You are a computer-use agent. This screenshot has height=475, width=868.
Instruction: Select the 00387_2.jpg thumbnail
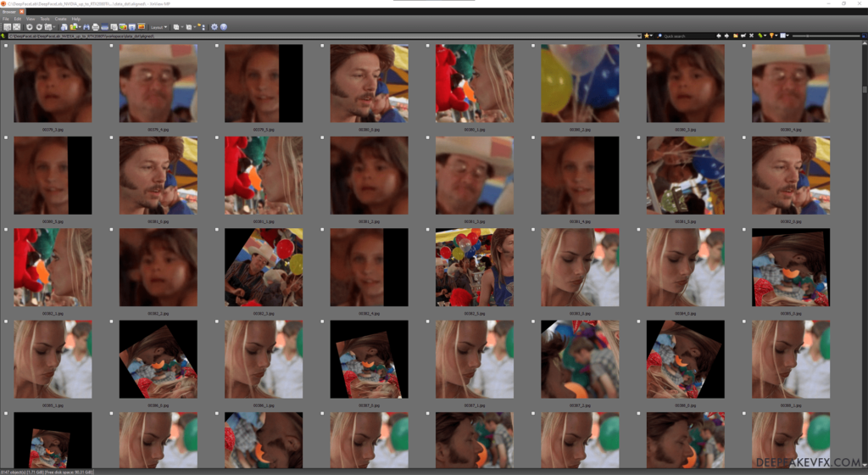point(580,359)
